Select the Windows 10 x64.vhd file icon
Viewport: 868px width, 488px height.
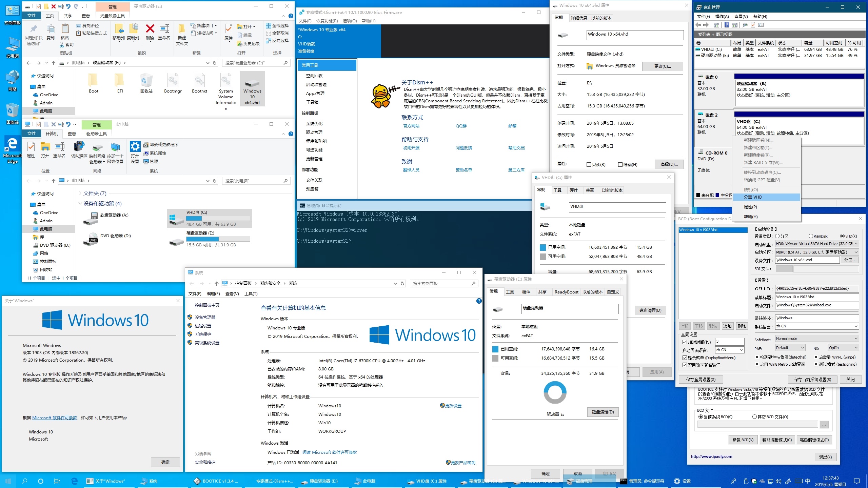[x=252, y=89]
